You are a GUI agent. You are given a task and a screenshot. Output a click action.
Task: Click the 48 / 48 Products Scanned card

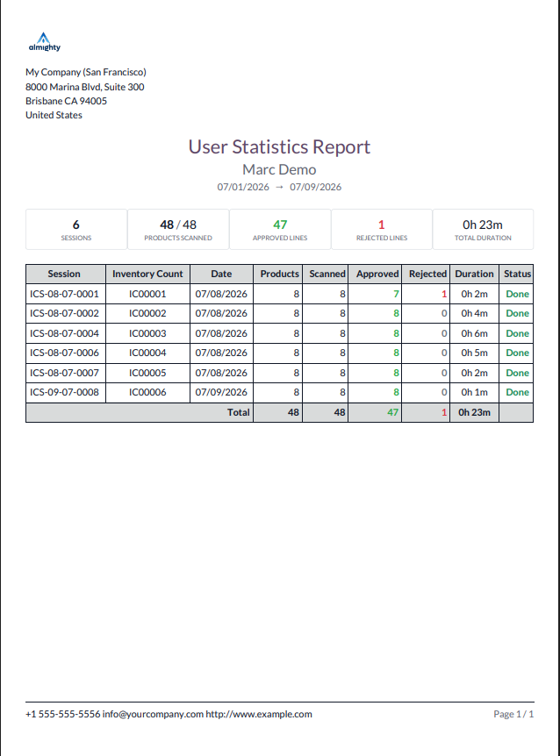(178, 230)
